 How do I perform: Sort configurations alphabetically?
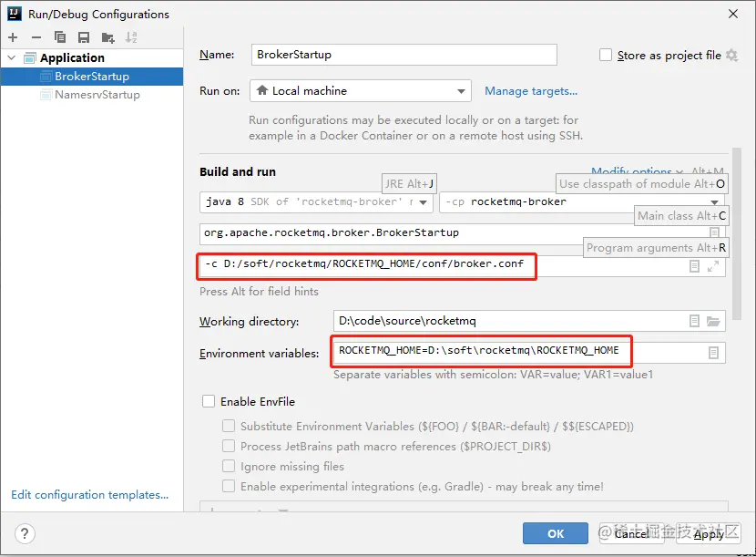(131, 37)
